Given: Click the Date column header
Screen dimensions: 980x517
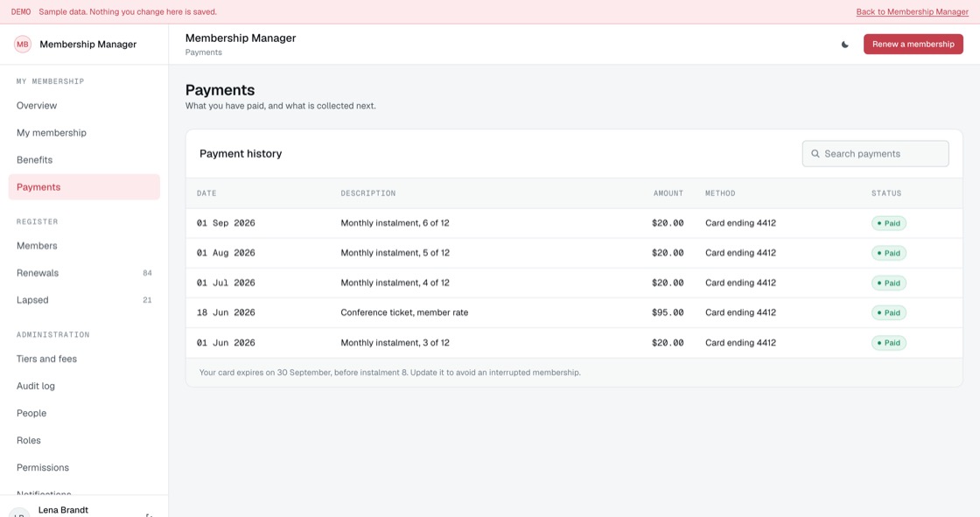Looking at the screenshot, I should 206,193.
